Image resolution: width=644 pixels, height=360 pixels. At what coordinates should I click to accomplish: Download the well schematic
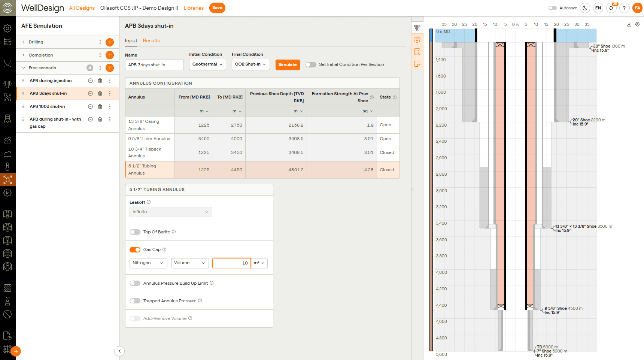coord(629,24)
